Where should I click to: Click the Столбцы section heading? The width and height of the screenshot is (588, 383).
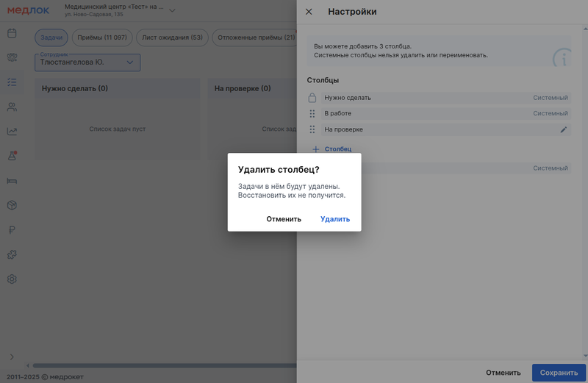(x=323, y=80)
